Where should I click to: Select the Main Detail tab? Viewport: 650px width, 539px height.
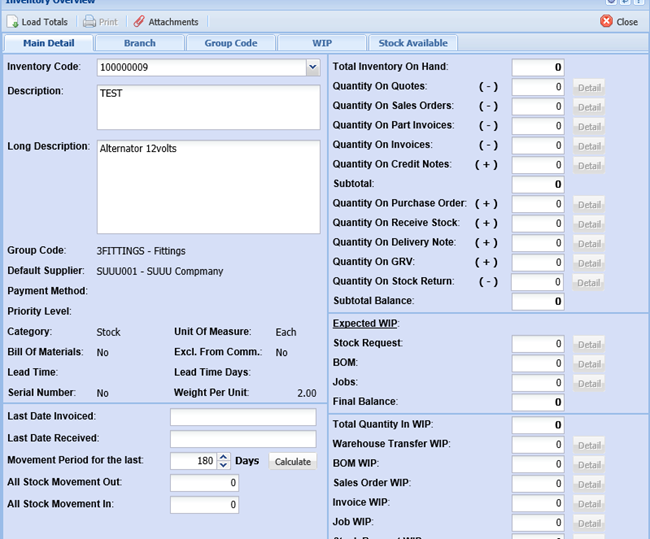49,43
